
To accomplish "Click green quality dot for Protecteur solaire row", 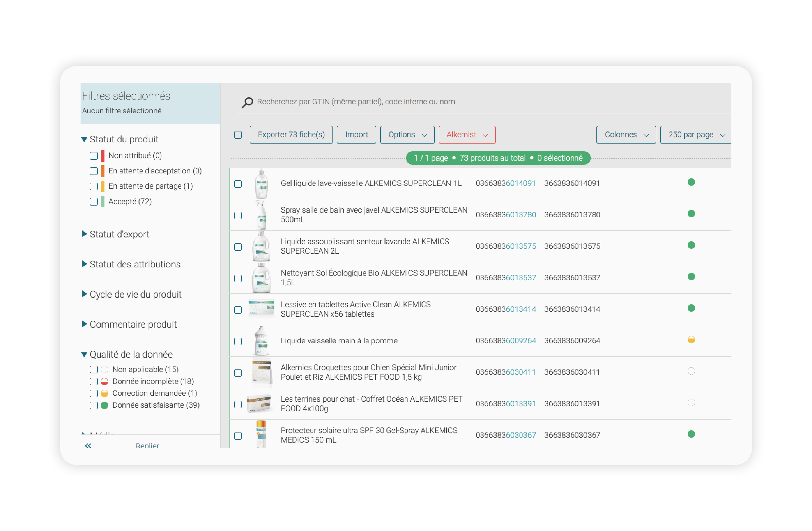I will point(691,434).
